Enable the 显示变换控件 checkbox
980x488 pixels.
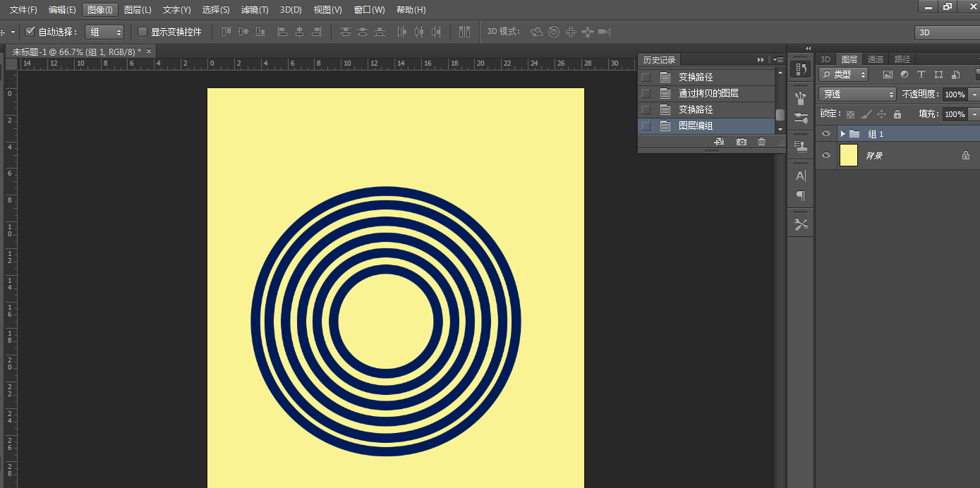pos(143,32)
